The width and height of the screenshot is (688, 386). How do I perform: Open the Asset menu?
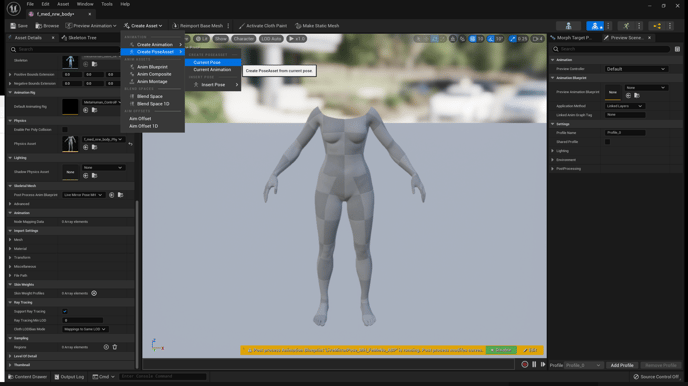(x=63, y=4)
